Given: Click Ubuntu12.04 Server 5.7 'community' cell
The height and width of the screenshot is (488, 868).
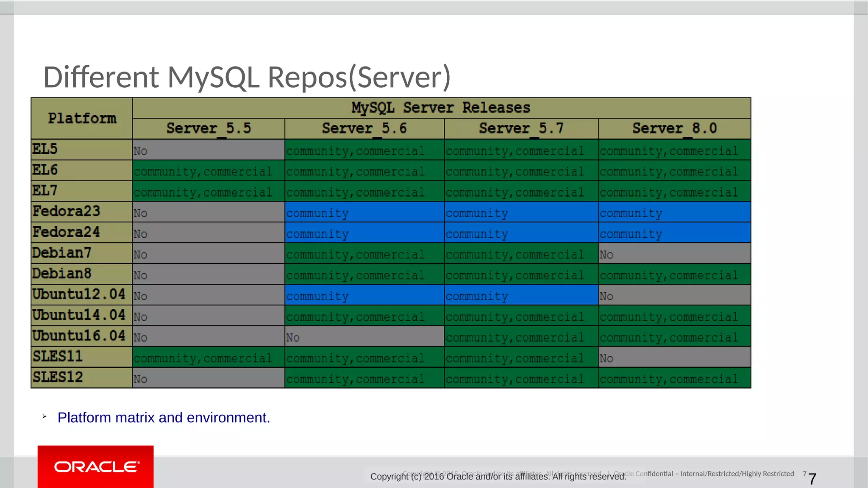Looking at the screenshot, I should pyautogui.click(x=521, y=295).
